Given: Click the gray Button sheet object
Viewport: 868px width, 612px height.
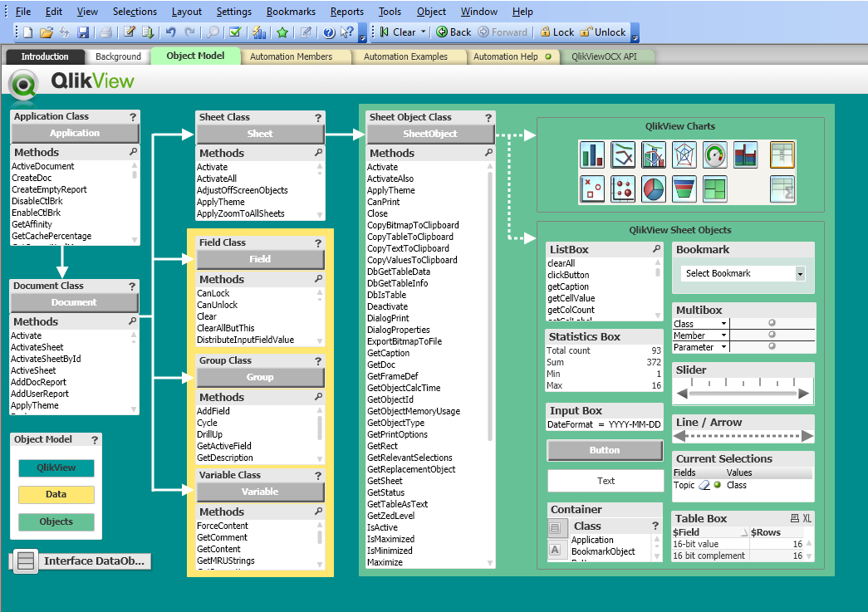Looking at the screenshot, I should click(x=605, y=450).
